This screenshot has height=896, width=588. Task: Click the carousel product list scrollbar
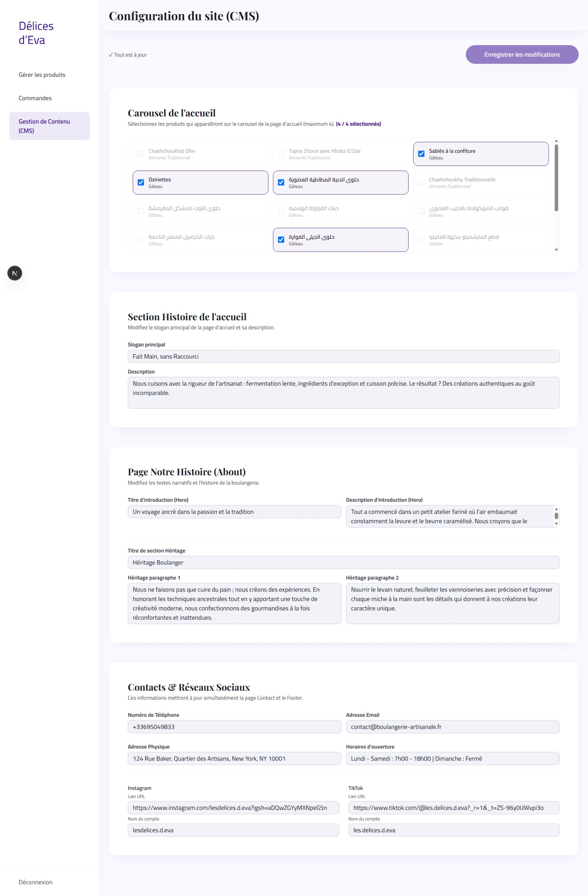[556, 178]
